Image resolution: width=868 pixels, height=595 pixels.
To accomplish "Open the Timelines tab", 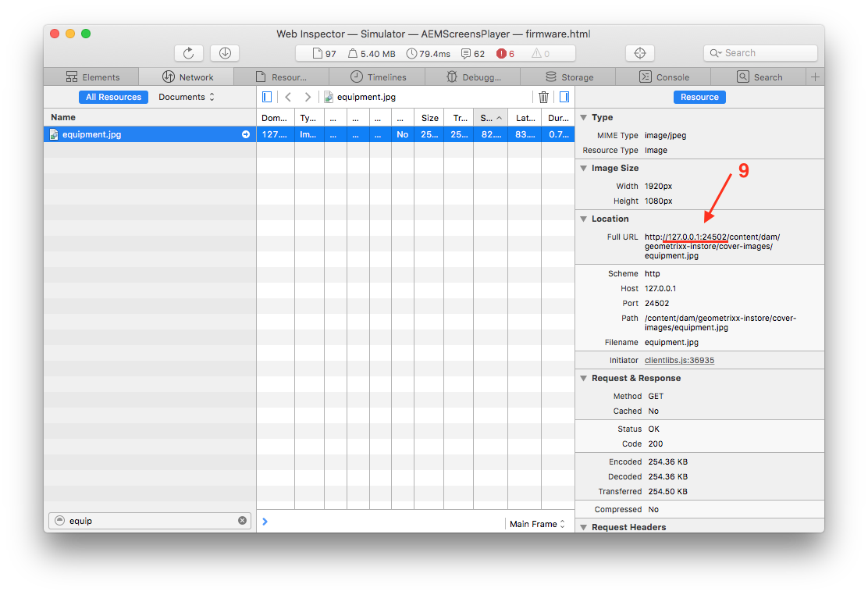I will point(378,77).
